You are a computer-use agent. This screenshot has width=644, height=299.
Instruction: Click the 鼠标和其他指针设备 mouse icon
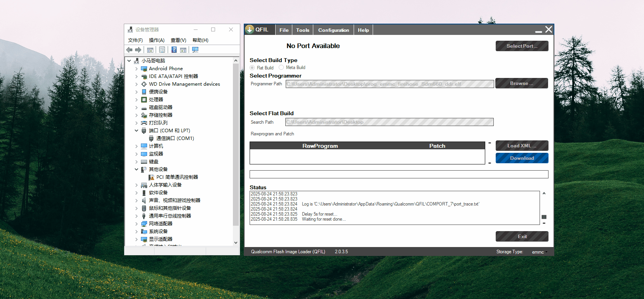(144, 208)
